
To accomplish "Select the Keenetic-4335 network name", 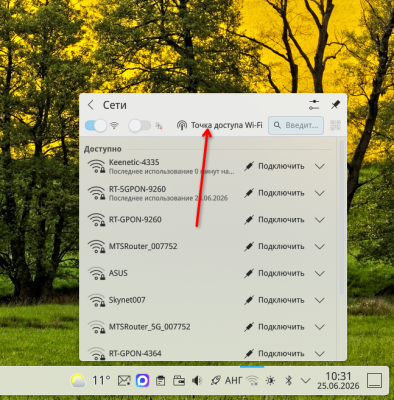I will pyautogui.click(x=134, y=162).
